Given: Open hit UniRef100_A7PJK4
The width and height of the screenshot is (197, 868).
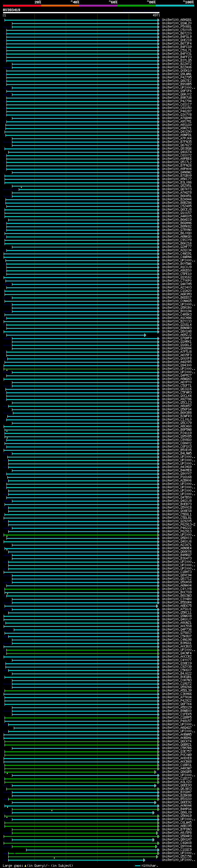Looking at the screenshot, I should [x=176, y=139].
